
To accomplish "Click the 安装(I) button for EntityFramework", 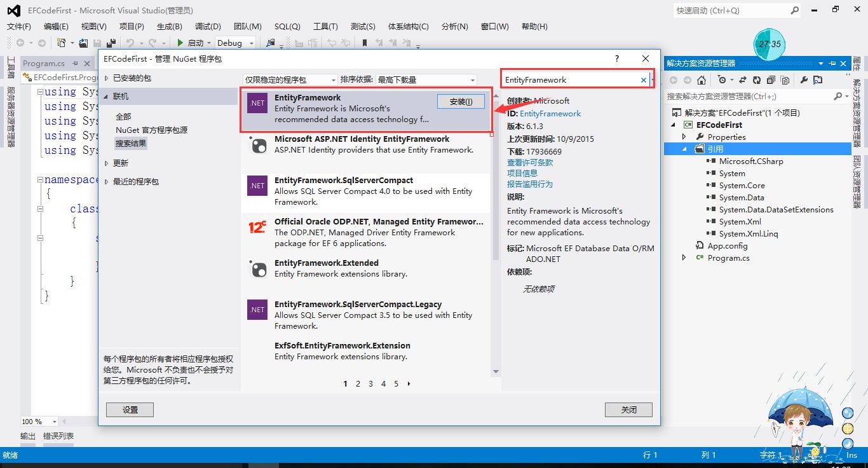I will click(x=461, y=102).
